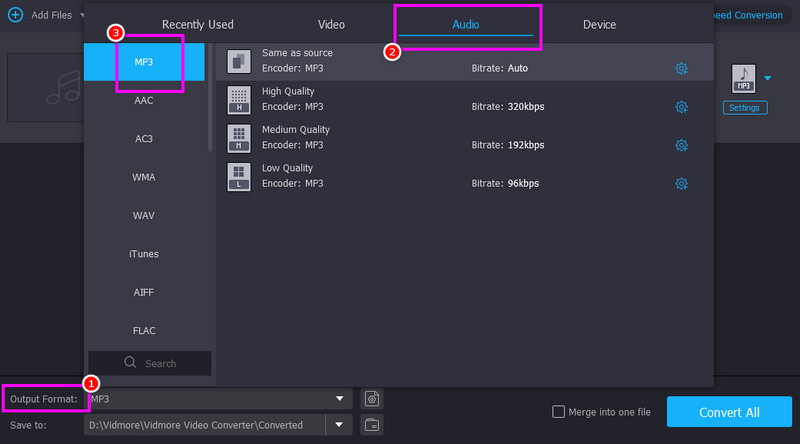Select iTunes in the format list
The image size is (800, 444).
[x=144, y=254]
